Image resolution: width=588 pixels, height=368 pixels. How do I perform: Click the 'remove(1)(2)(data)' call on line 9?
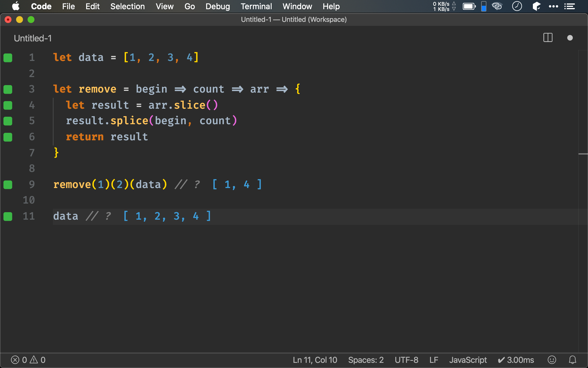pyautogui.click(x=110, y=184)
